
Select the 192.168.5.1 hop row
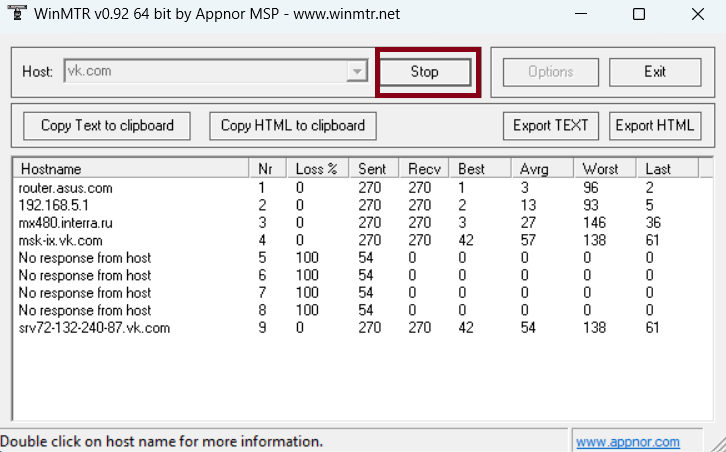click(x=53, y=205)
